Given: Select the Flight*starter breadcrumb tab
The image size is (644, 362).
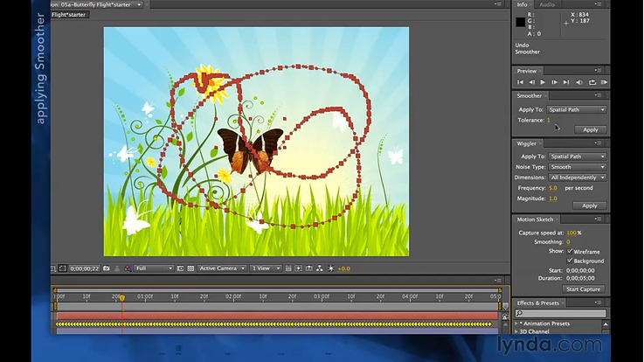Looking at the screenshot, I should pyautogui.click(x=68, y=15).
